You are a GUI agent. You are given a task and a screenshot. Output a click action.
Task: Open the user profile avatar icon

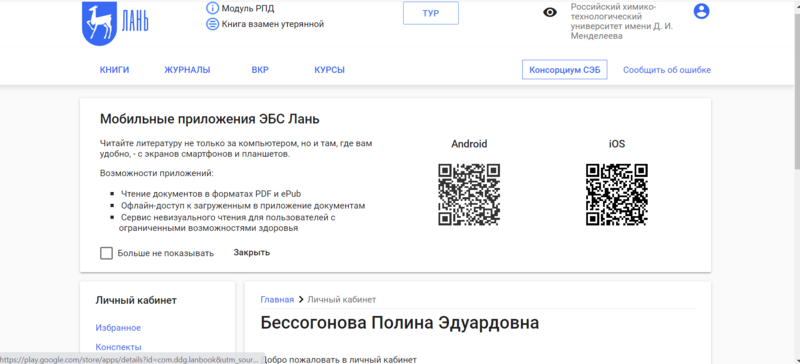click(x=702, y=11)
